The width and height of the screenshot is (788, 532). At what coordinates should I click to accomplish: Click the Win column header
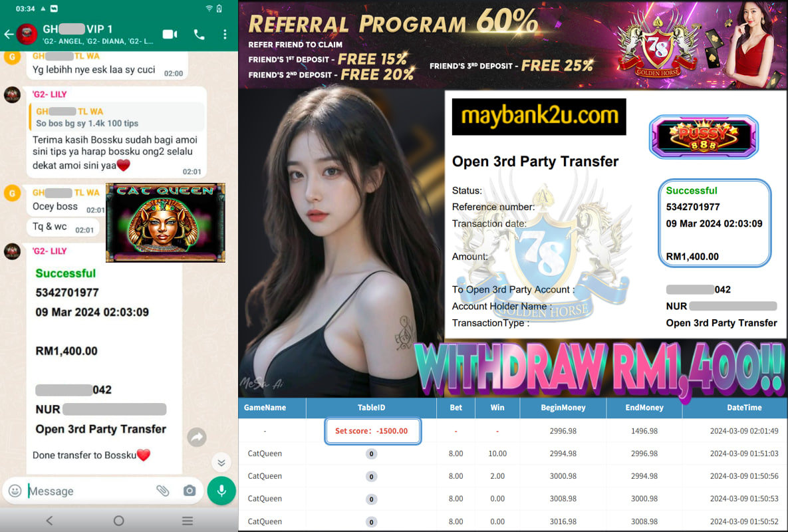[497, 408]
